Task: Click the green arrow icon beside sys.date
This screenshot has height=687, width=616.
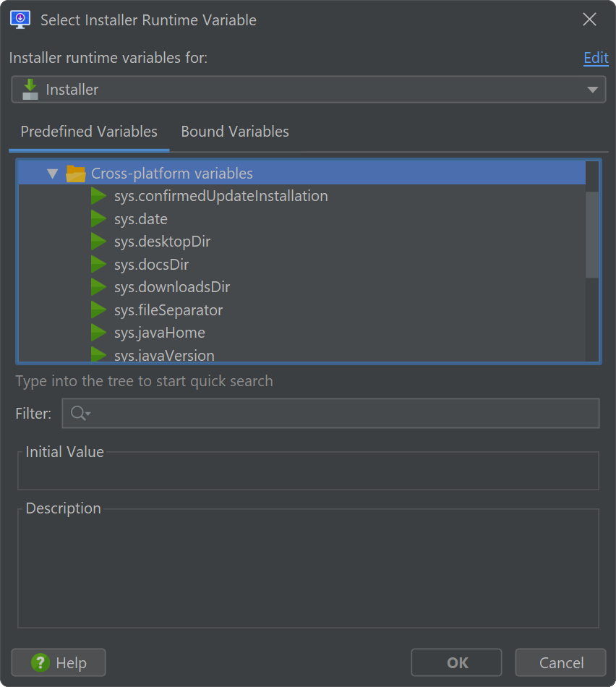Action: (98, 218)
